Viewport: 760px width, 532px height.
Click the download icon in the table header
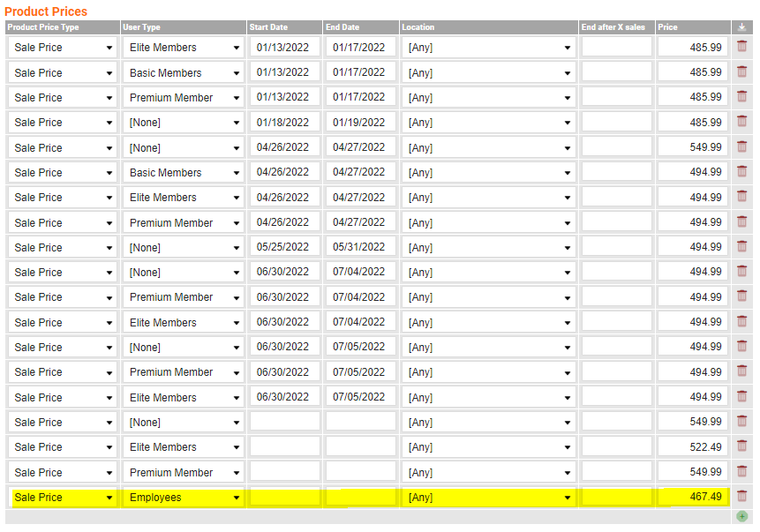pos(741,27)
